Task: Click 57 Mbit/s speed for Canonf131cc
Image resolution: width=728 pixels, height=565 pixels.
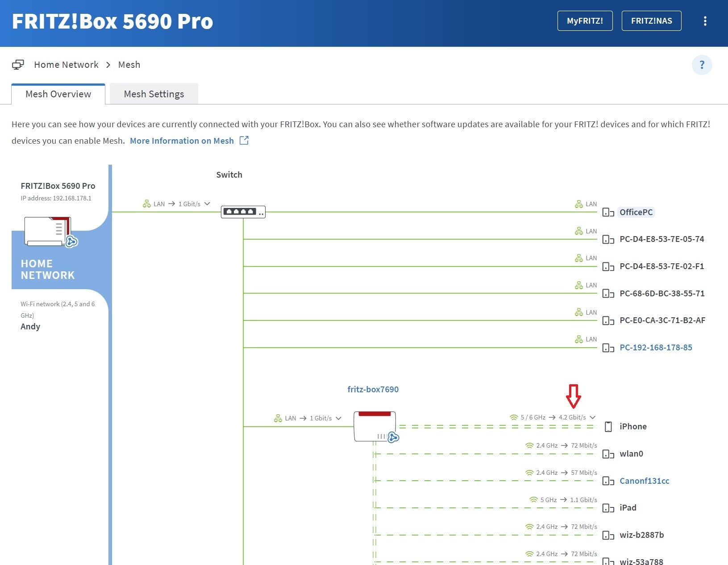Action: click(584, 473)
